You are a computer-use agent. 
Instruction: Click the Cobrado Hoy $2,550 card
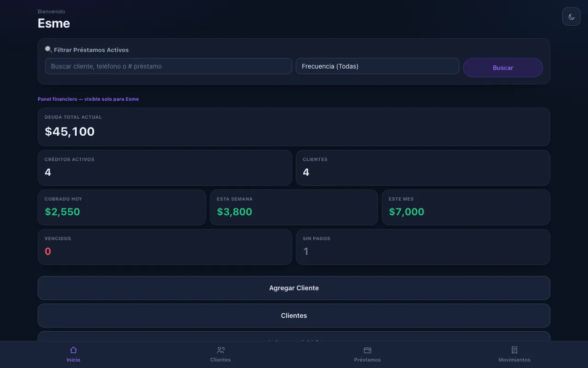[x=122, y=207]
